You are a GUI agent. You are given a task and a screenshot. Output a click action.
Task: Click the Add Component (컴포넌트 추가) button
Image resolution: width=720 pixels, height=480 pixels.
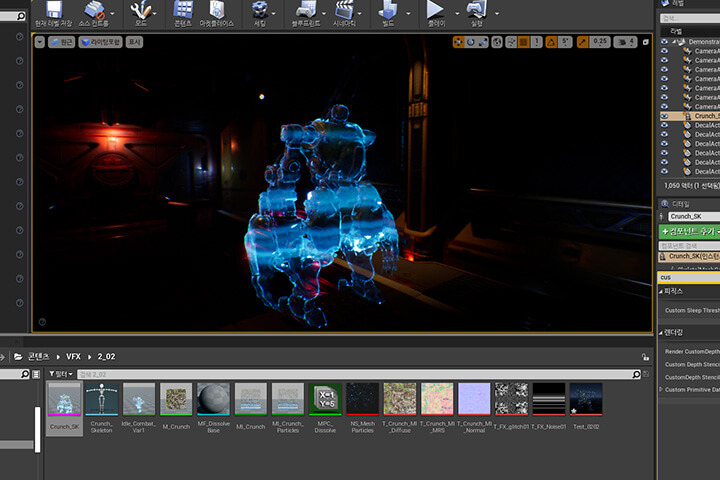[x=690, y=232]
